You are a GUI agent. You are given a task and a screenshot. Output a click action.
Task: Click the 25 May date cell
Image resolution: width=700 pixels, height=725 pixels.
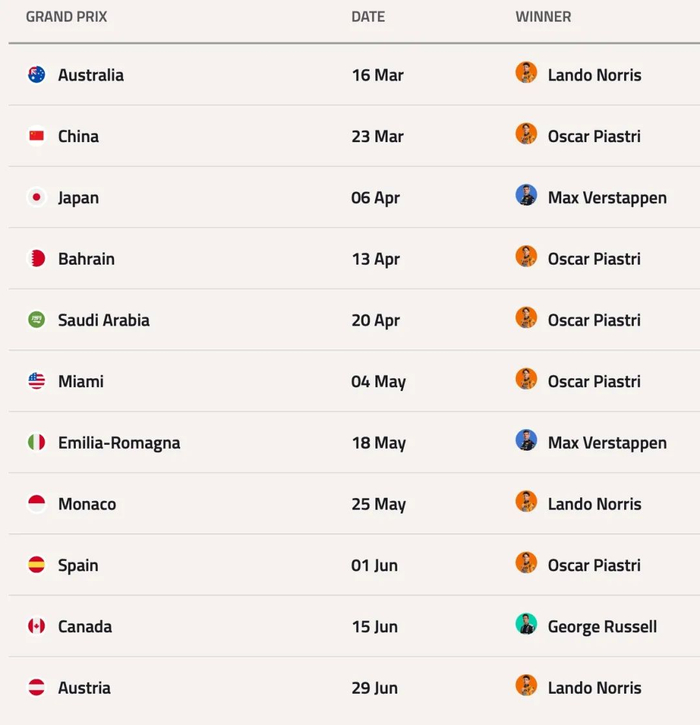pos(378,504)
